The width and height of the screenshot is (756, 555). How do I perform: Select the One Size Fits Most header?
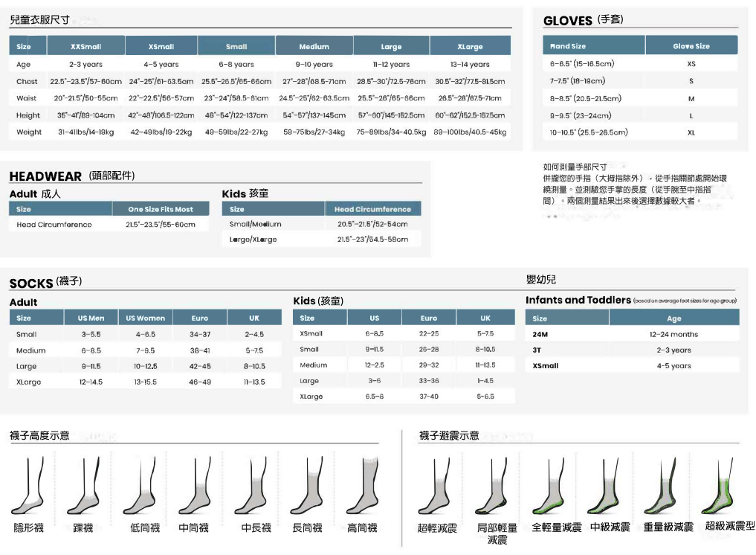click(160, 209)
